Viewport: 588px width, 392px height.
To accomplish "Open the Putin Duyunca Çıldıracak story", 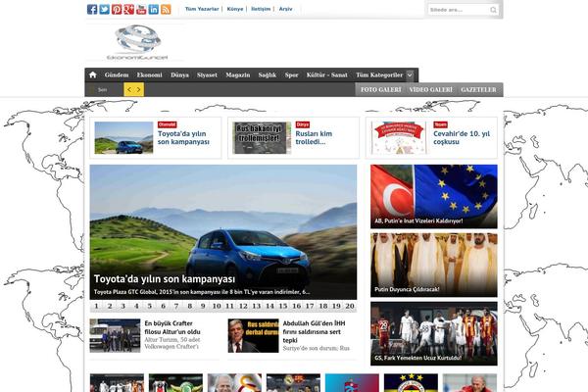I will (x=434, y=265).
